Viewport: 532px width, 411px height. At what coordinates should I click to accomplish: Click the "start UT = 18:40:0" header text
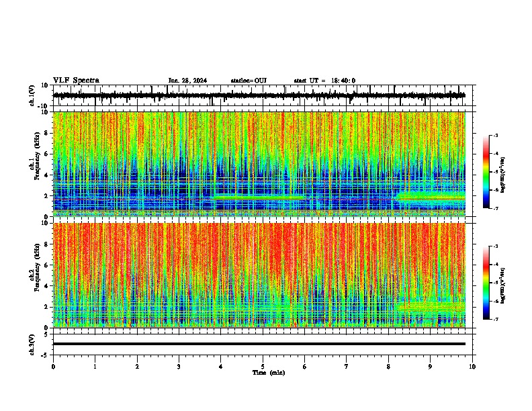pyautogui.click(x=324, y=81)
